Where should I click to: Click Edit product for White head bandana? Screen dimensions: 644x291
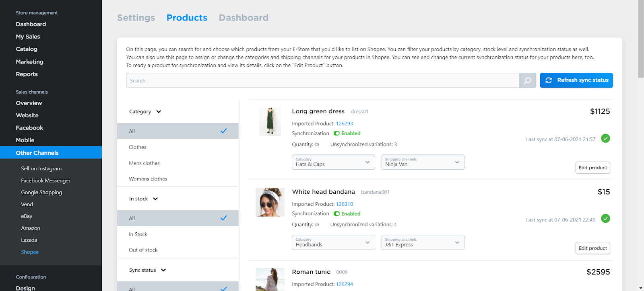pos(592,248)
